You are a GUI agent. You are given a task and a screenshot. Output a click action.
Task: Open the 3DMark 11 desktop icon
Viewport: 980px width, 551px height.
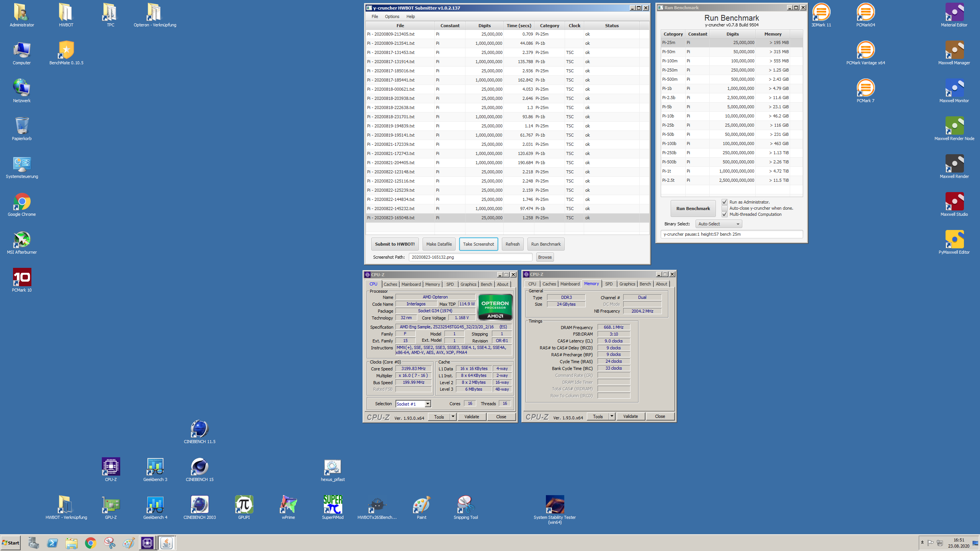click(x=821, y=15)
